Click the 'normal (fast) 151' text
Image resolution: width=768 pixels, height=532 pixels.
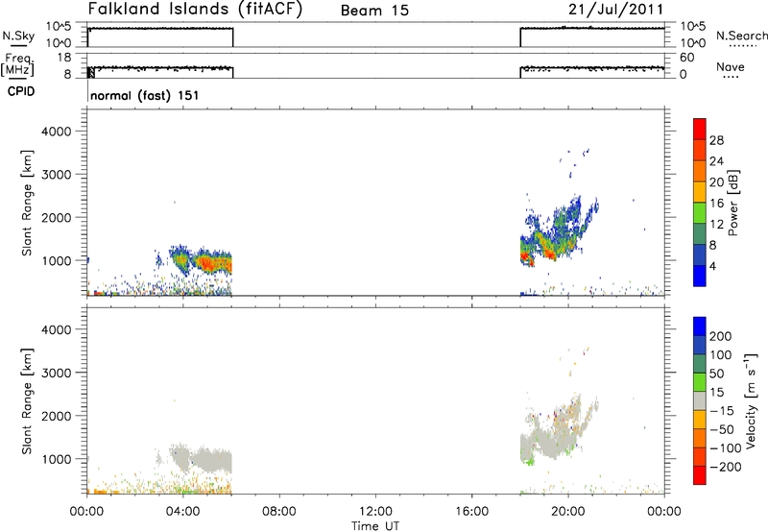click(145, 95)
